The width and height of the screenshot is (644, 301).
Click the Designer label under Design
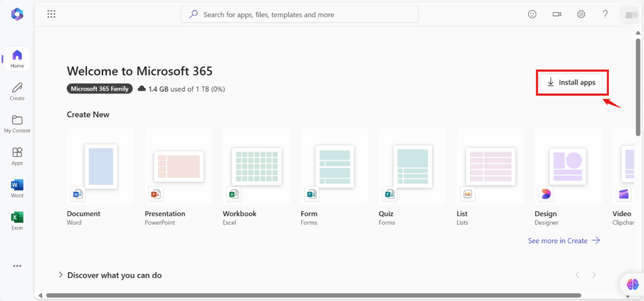click(x=547, y=222)
